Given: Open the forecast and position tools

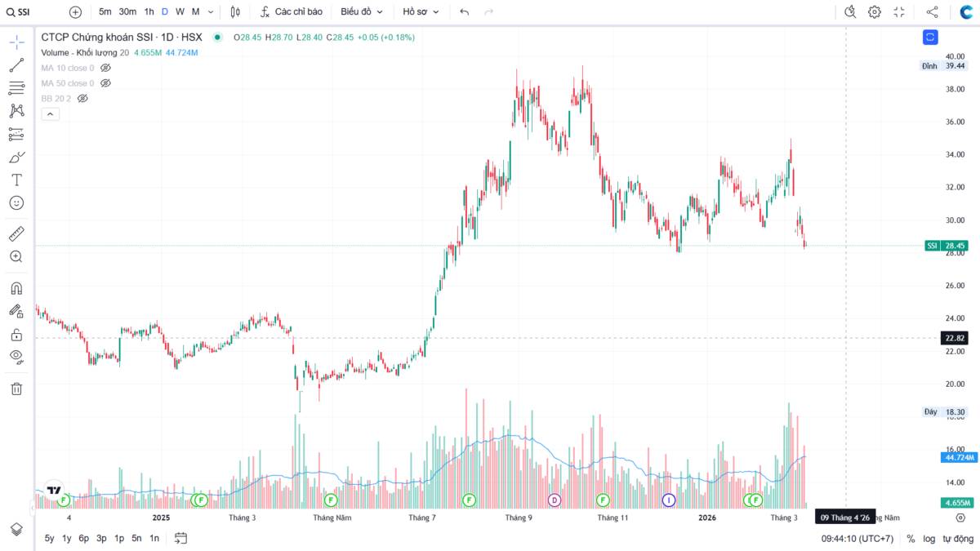Looking at the screenshot, I should 16,134.
